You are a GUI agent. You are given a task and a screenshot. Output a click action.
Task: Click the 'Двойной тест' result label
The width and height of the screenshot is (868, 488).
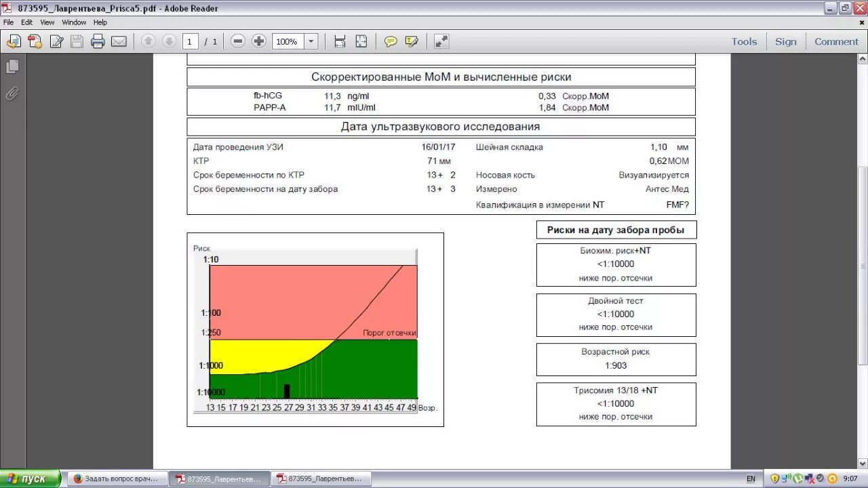click(616, 300)
